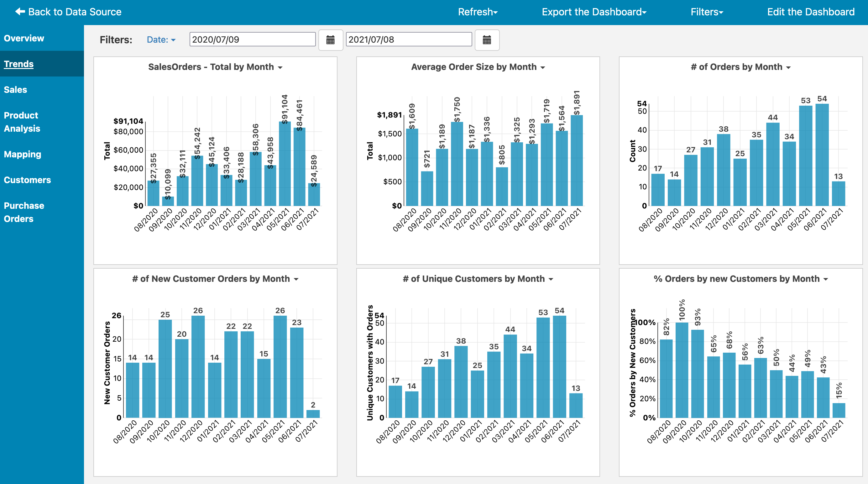Expand the Filters dropdown in top bar

[707, 12]
